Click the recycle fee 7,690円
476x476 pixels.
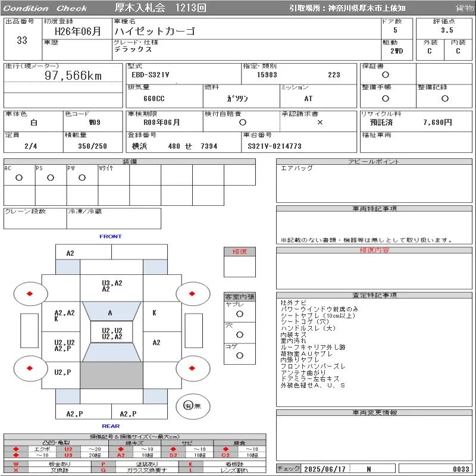click(x=437, y=123)
